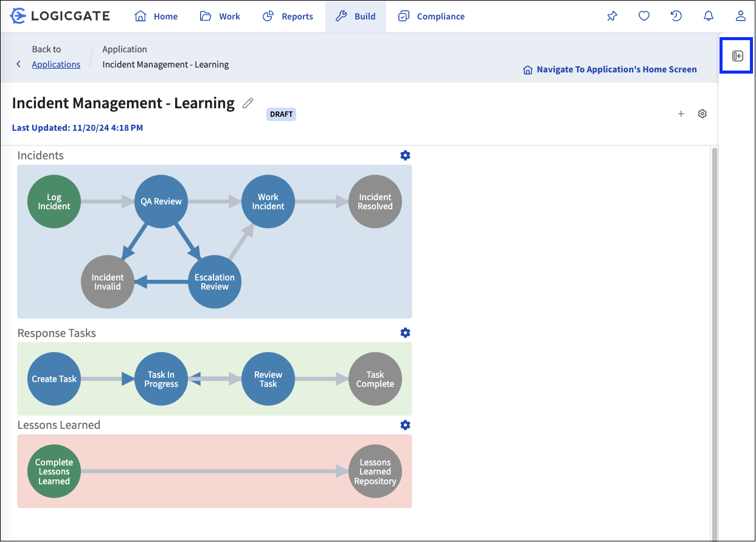
Task: Select the Escalation Review step node
Action: point(215,282)
